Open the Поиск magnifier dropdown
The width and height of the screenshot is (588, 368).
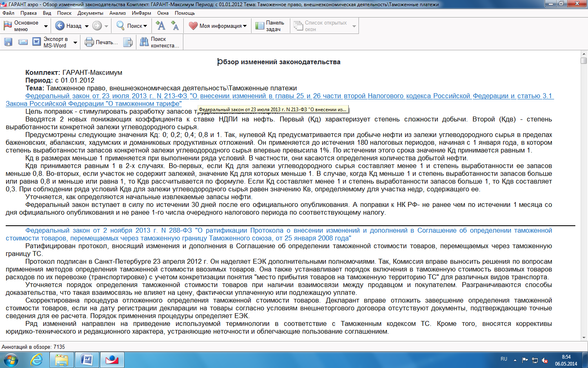pyautogui.click(x=131, y=26)
